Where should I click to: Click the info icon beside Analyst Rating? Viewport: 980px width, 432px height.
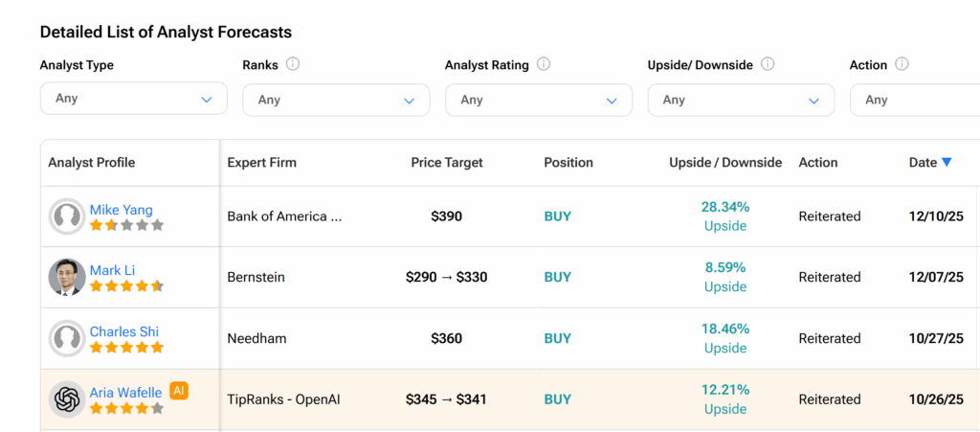[x=544, y=64]
